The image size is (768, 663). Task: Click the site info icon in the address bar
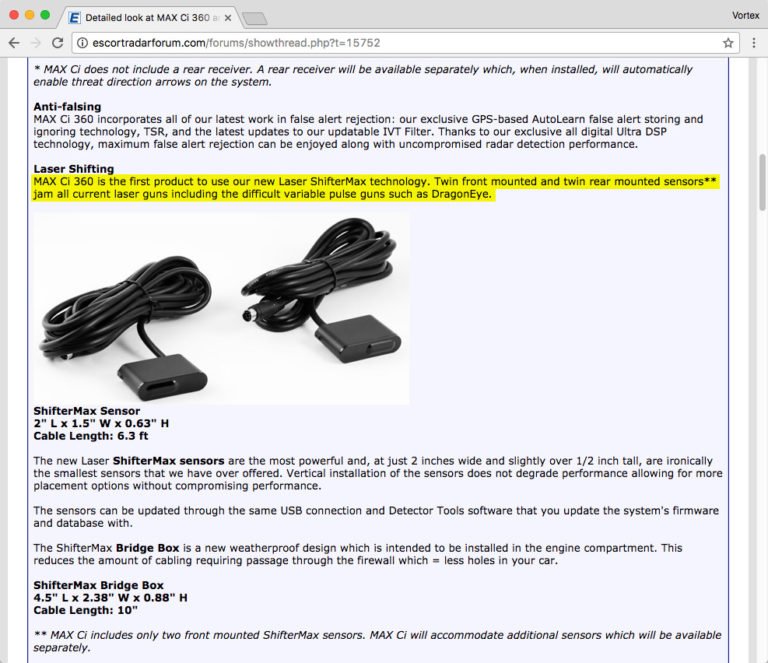click(x=83, y=43)
